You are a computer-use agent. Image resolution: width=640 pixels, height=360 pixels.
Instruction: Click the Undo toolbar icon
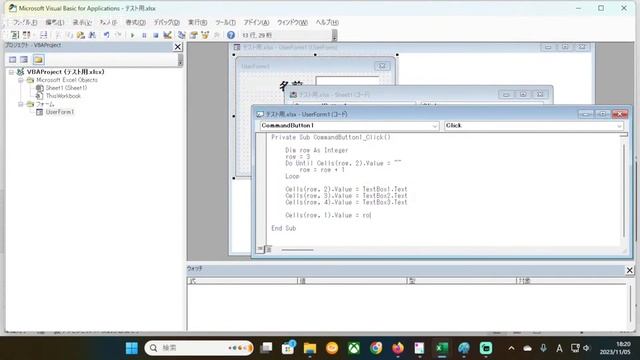(x=107, y=35)
